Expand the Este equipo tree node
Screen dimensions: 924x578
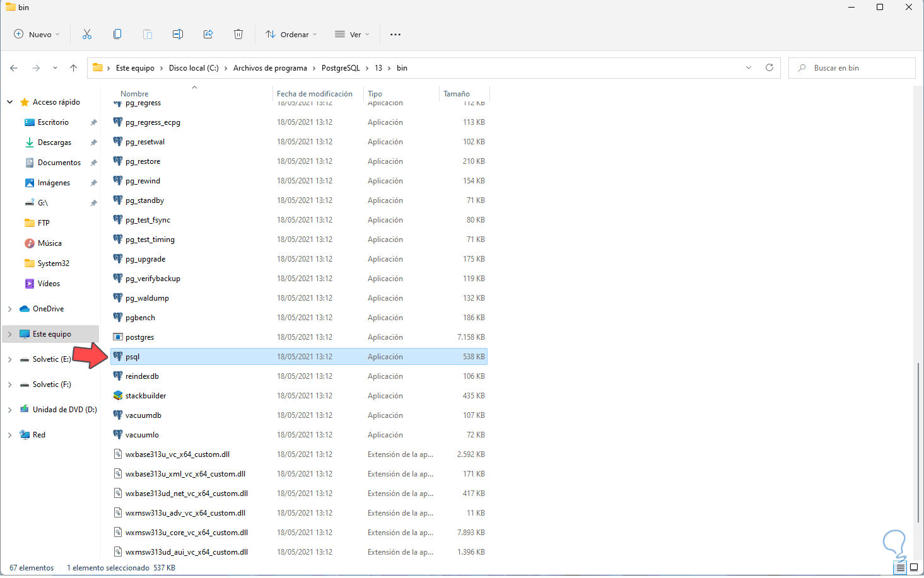click(x=10, y=334)
